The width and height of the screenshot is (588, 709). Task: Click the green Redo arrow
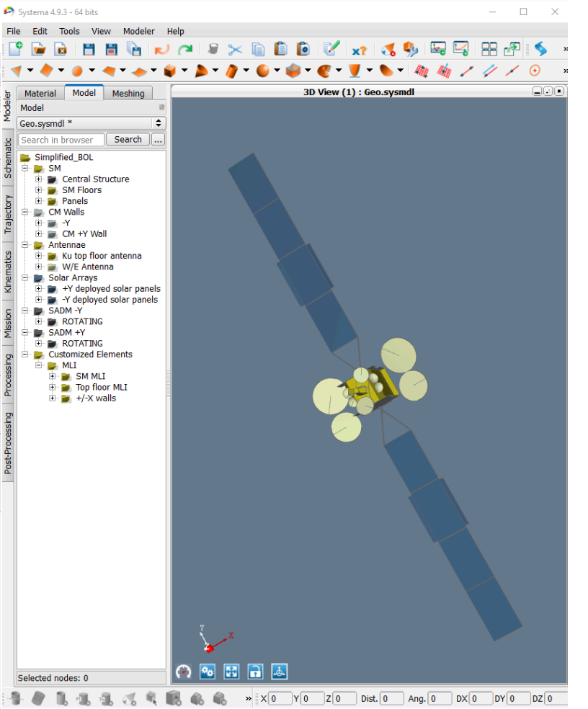click(x=185, y=49)
